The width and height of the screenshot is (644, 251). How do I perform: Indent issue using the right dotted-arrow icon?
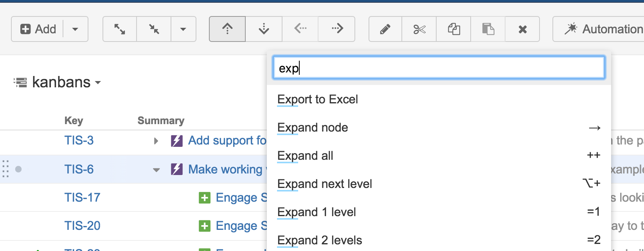coord(336,29)
